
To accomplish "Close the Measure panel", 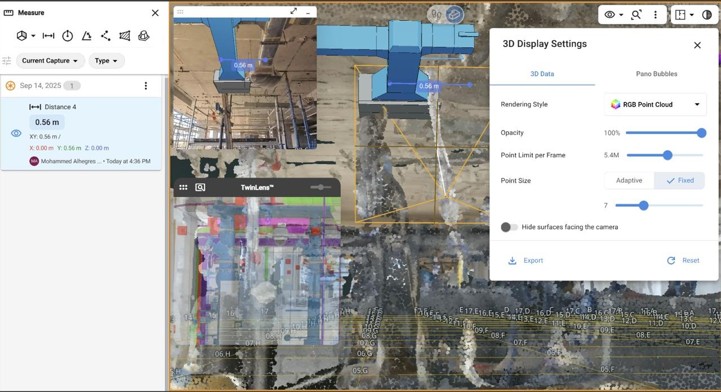I will click(155, 13).
